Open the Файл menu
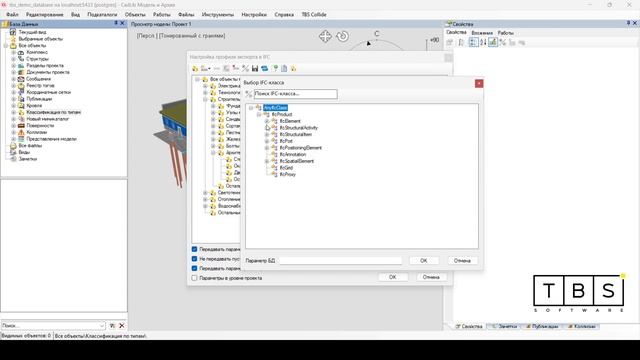 click(x=12, y=14)
